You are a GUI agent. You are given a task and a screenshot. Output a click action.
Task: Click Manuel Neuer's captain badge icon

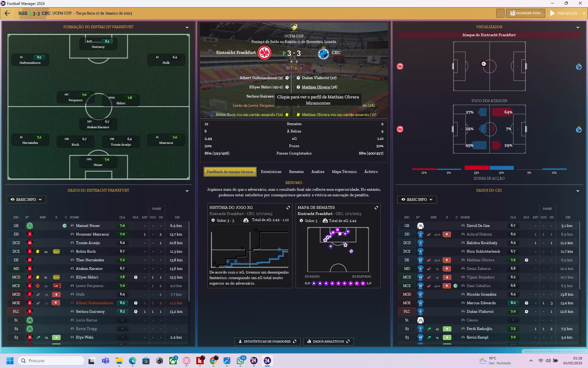click(65, 226)
